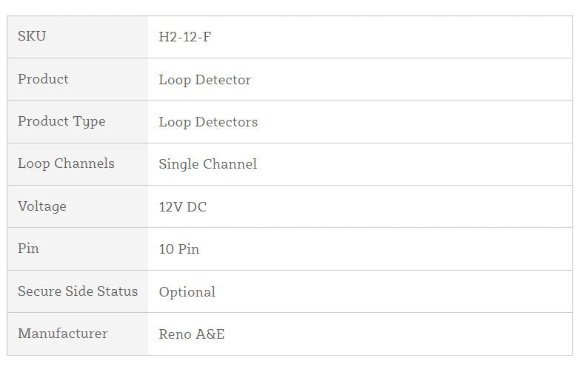This screenshot has height=372, width=588.
Task: Select the Loop Detector value text
Action: [204, 80]
